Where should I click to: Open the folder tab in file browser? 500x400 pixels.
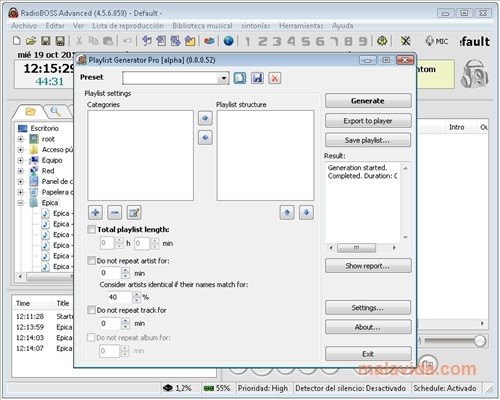click(x=30, y=111)
